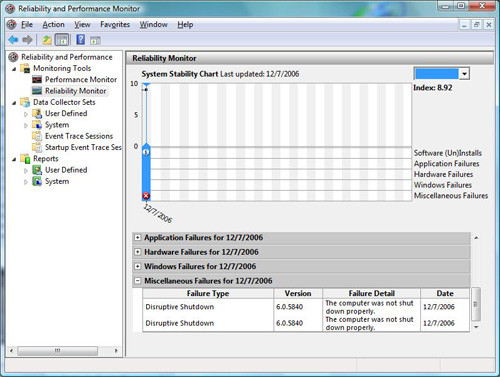This screenshot has width=500, height=377.
Task: Collapse the Reports tree node
Action: tap(14, 159)
